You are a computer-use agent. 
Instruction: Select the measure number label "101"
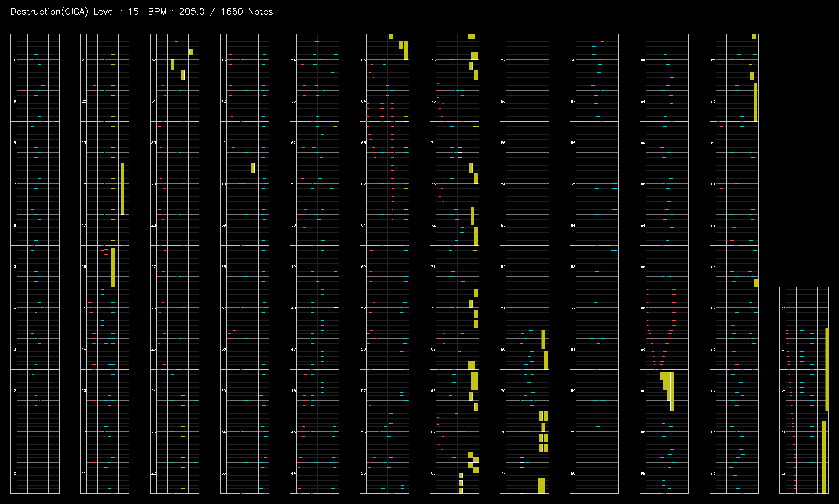click(643, 391)
